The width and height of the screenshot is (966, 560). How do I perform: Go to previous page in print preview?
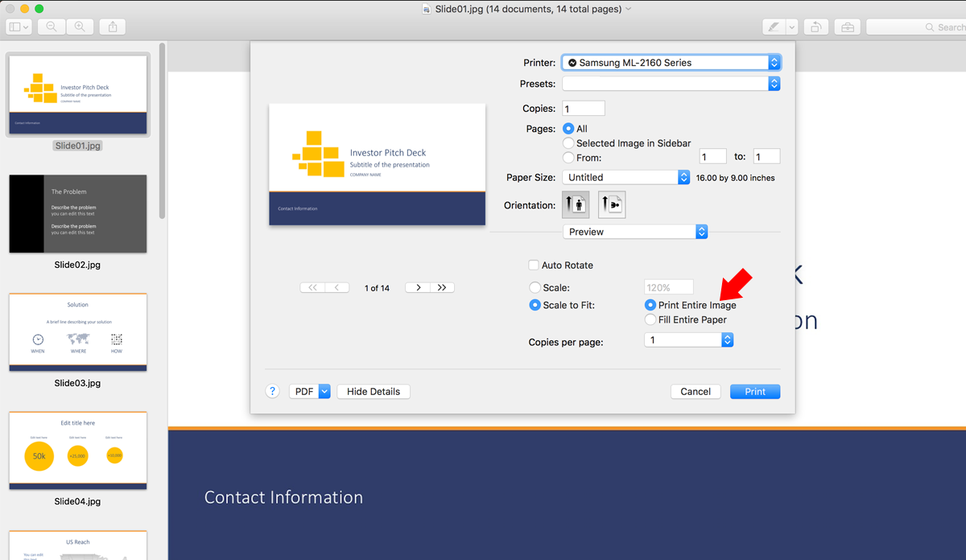(x=337, y=287)
